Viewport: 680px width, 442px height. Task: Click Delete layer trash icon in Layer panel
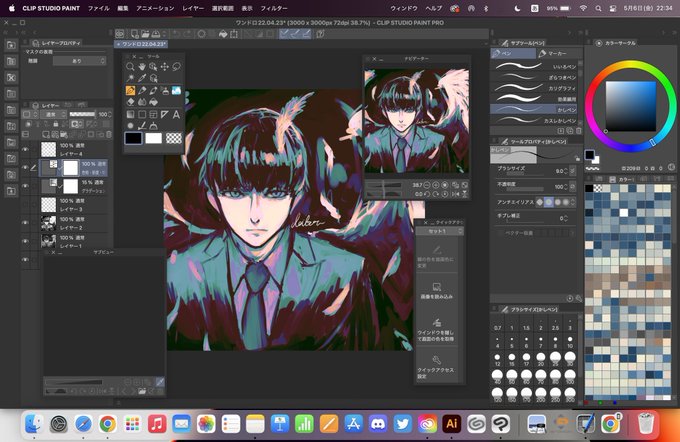(x=109, y=134)
